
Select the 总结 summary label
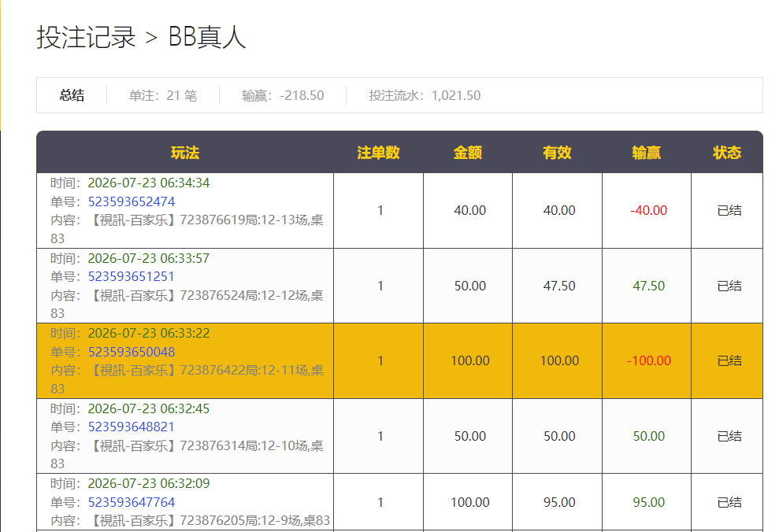[72, 95]
